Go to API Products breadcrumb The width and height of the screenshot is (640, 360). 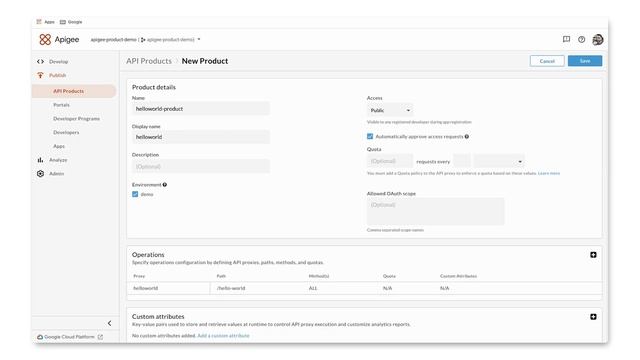pyautogui.click(x=149, y=61)
